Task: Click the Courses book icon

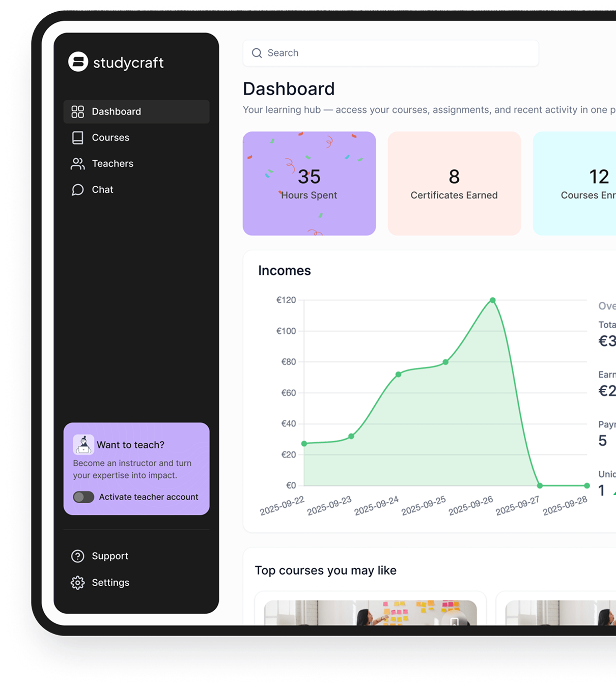Action: pos(77,138)
